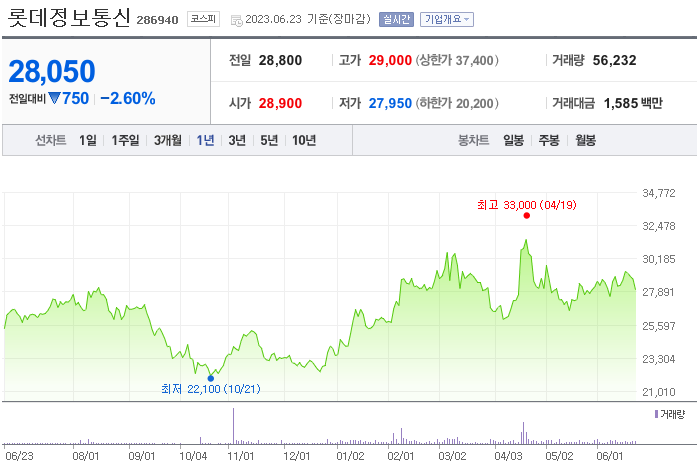This screenshot has height=473, width=697.
Task: Click the 06/23 x-axis date label
Action: [x=19, y=456]
